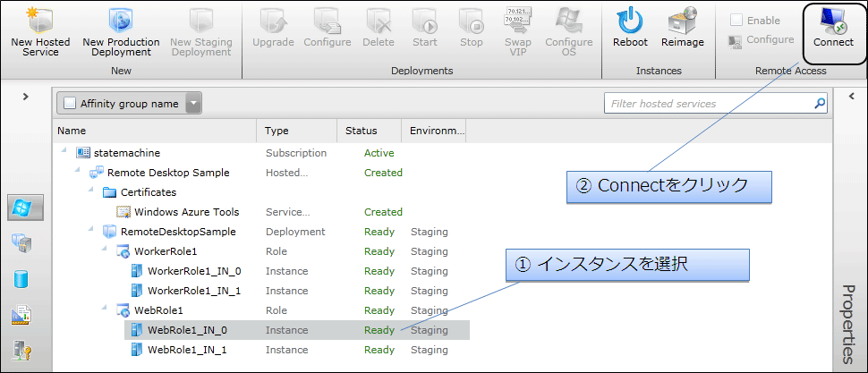Collapse the Certificates folder node
This screenshot has width=868, height=373.
tap(90, 191)
